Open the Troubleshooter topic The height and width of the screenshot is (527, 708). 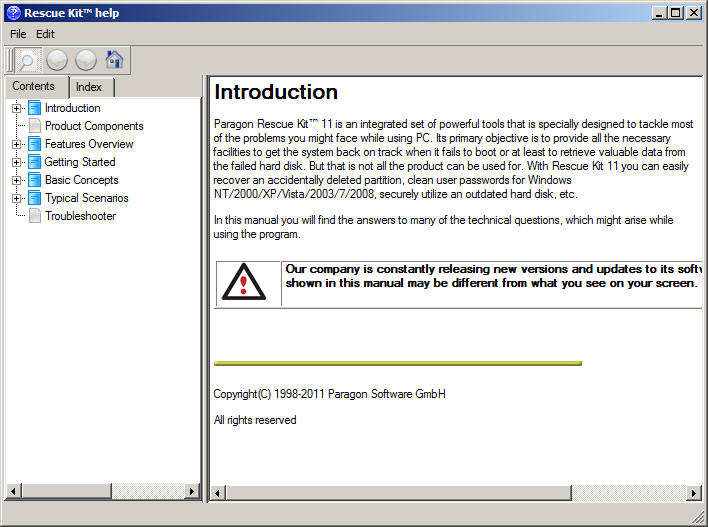tap(80, 216)
